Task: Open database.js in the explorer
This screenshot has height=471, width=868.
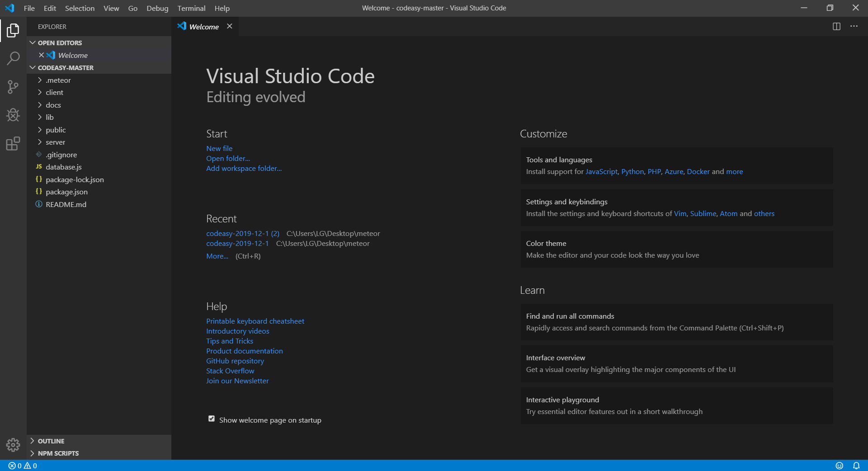Action: (x=99, y=167)
